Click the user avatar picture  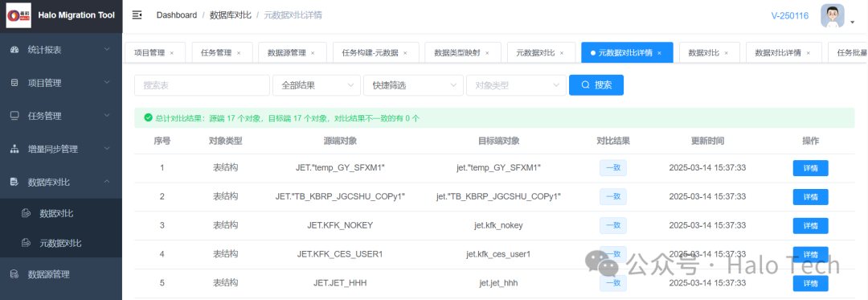point(832,15)
